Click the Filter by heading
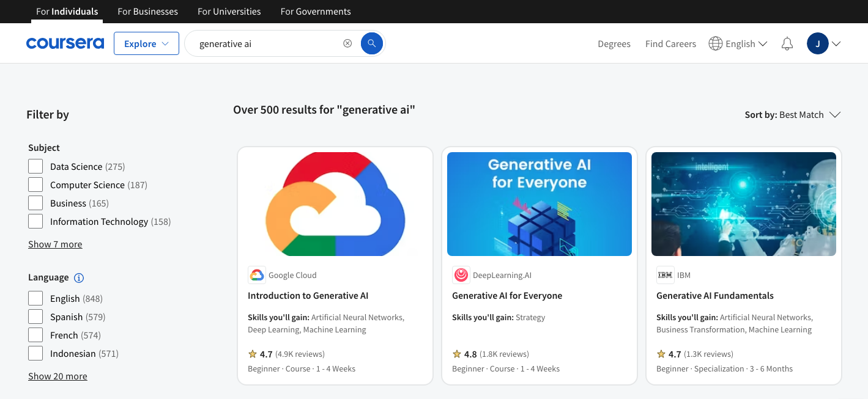 coord(48,115)
